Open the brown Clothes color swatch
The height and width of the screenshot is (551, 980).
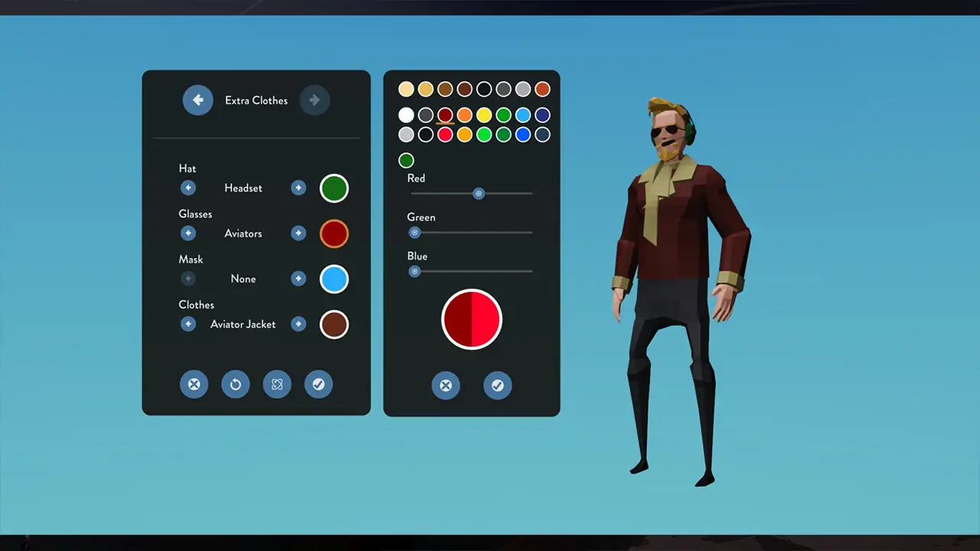click(x=334, y=324)
